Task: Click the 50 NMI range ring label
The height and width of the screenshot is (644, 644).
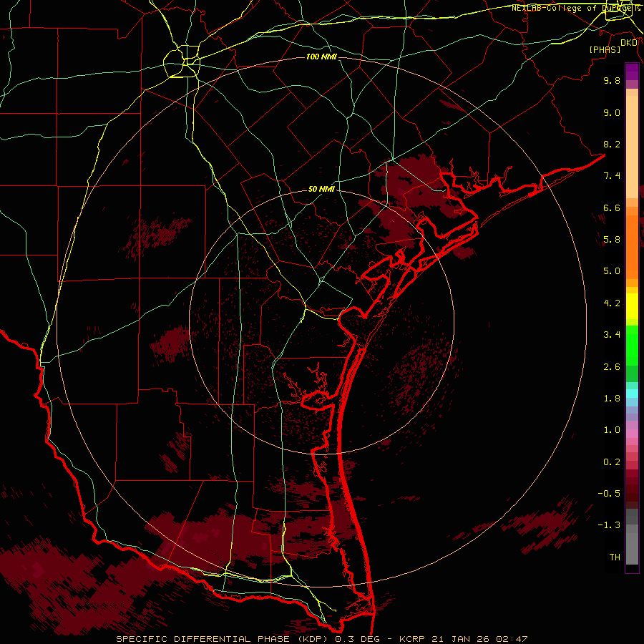Action: [x=321, y=190]
